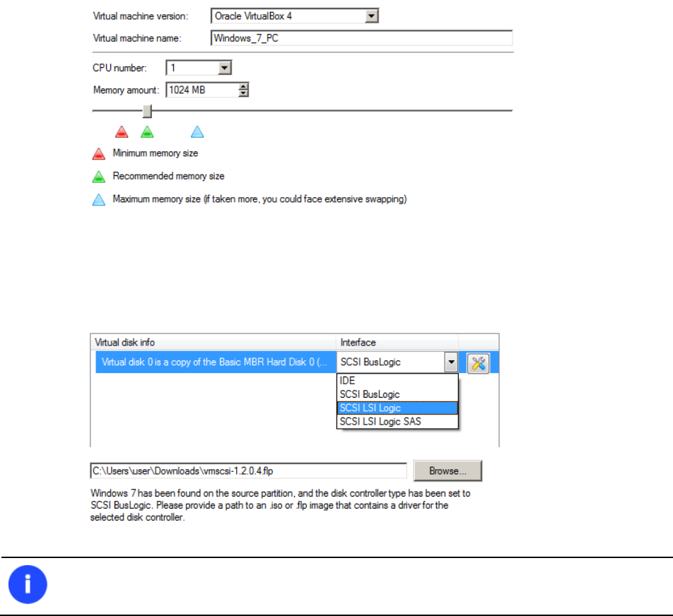Open the virtual disk properties wrench icon
This screenshot has width=673, height=616.
point(478,364)
